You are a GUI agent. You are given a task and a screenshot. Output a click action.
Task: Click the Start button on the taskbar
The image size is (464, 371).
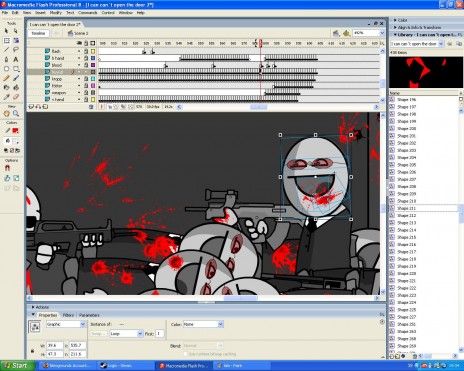tap(18, 366)
